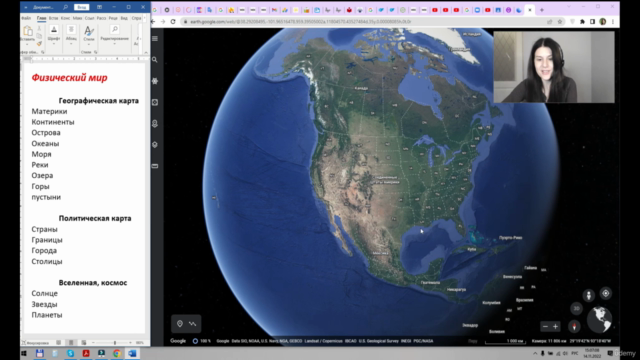Viewport: 640px width, 360px height.
Task: Click the red compass north icon
Action: click(574, 327)
